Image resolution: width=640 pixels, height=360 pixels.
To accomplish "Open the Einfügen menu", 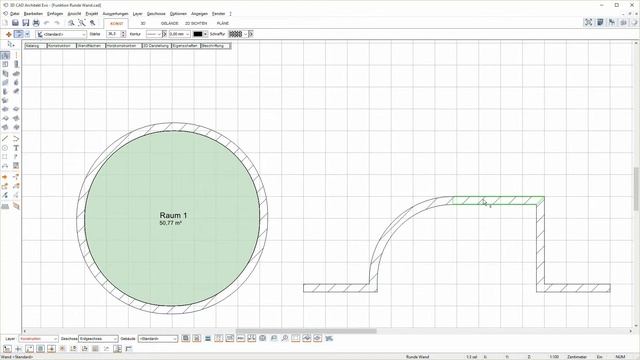I will coord(55,14).
